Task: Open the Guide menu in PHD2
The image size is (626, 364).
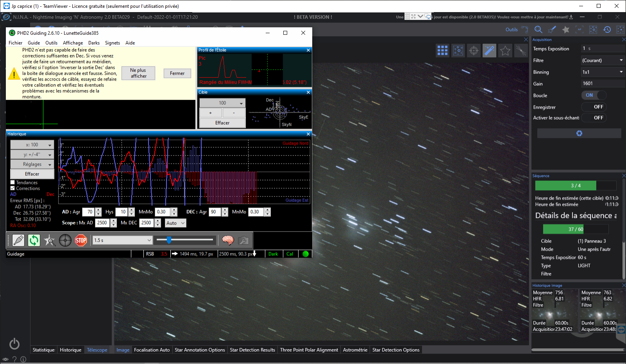Action: pyautogui.click(x=34, y=43)
